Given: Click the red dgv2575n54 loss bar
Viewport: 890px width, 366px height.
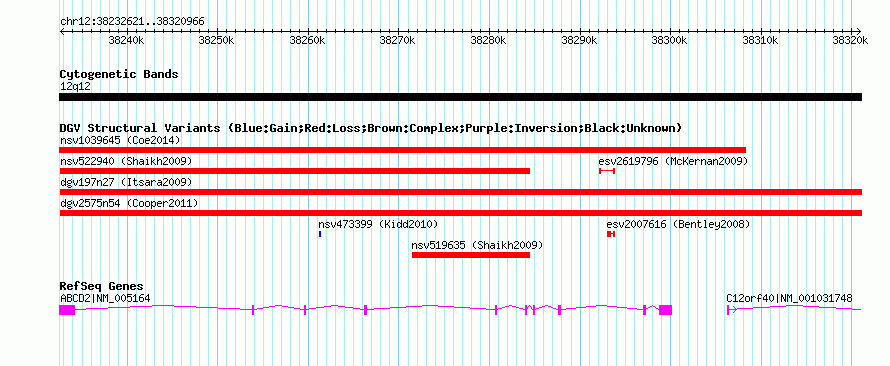Looking at the screenshot, I should [x=460, y=213].
